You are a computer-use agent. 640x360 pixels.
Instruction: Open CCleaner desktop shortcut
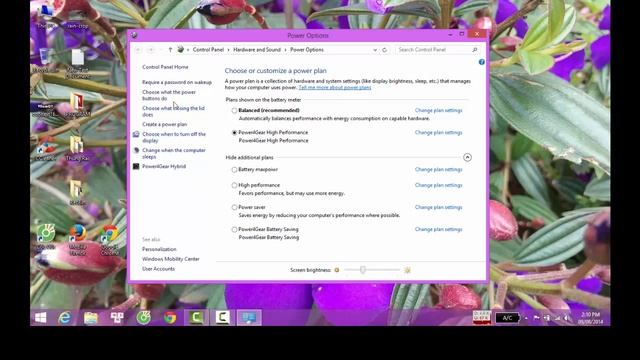(46, 149)
